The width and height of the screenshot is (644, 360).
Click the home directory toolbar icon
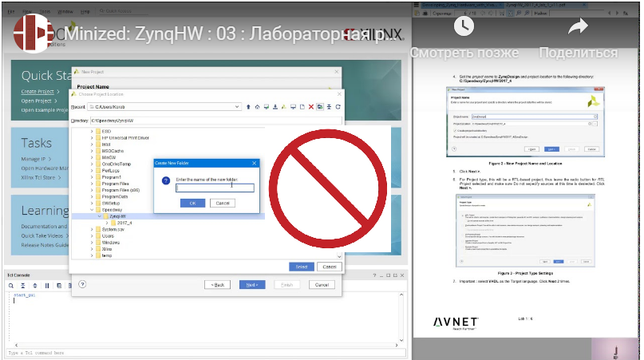[x=257, y=106]
